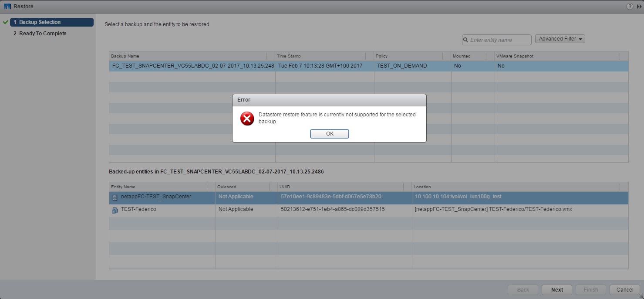Click UUID 50213612-e751-1eb4-a865-dc089d357515
The height and width of the screenshot is (299, 644).
(333, 209)
